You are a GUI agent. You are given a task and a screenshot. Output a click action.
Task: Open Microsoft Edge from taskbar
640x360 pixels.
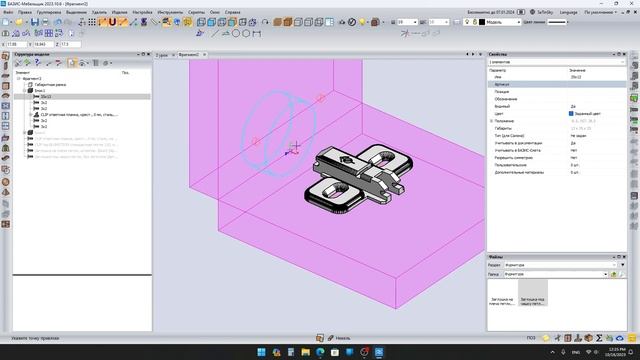click(320, 352)
